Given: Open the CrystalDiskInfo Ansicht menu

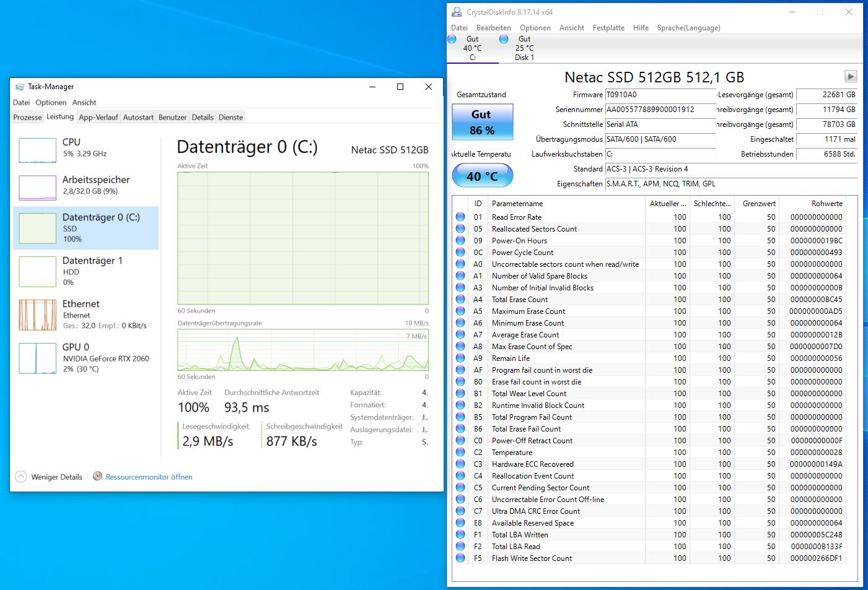Looking at the screenshot, I should [x=572, y=28].
